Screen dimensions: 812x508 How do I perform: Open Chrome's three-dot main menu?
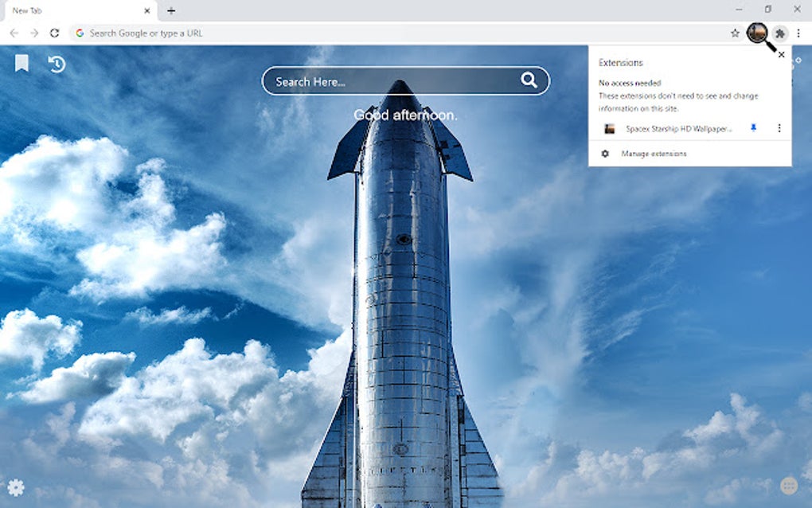pyautogui.click(x=798, y=33)
